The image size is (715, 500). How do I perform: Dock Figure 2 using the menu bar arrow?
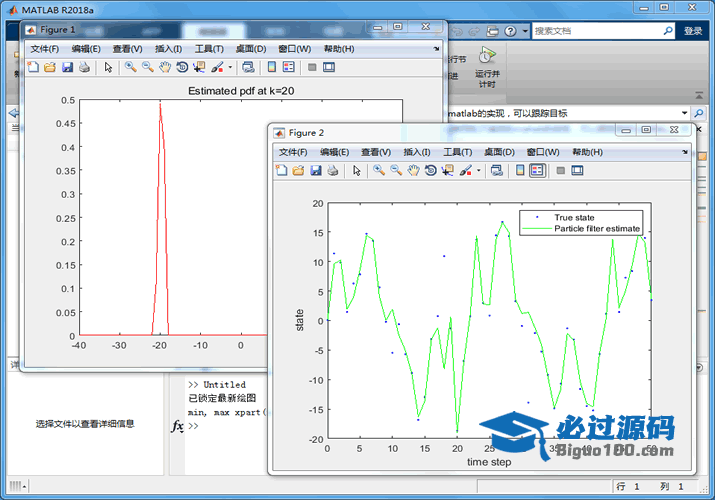pyautogui.click(x=685, y=152)
